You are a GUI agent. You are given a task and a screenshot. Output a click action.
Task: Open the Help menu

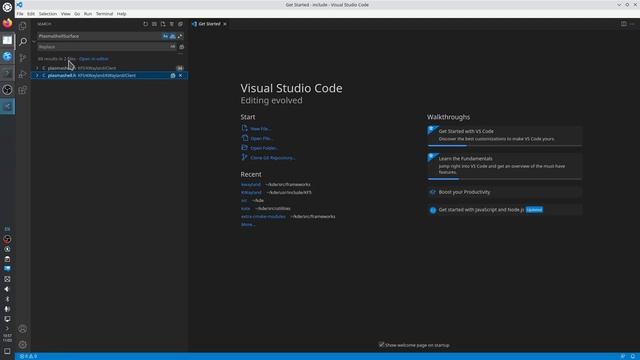[122, 14]
